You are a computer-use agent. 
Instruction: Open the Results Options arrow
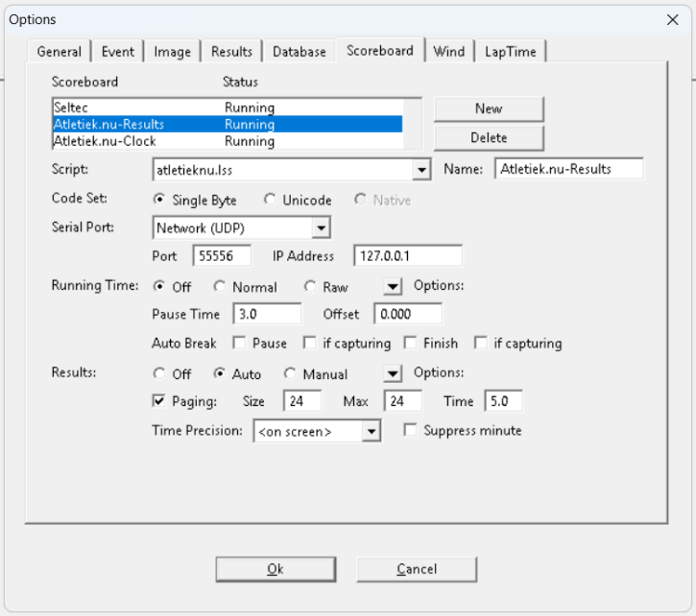[393, 374]
